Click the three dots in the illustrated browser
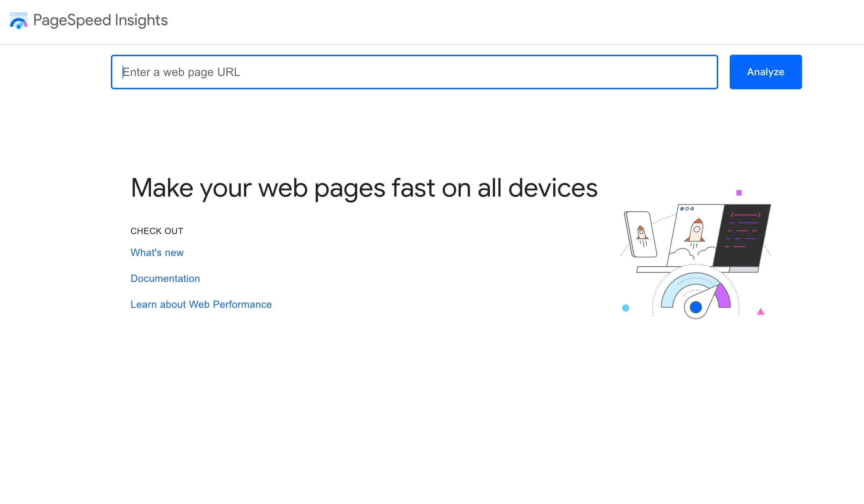 click(x=687, y=209)
